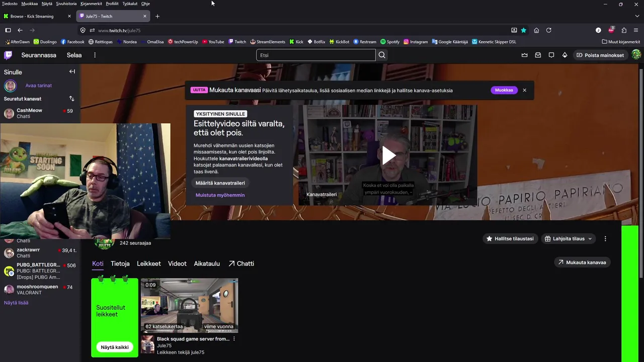This screenshot has width=644, height=362.
Task: Open the Sivuhistoria menu
Action: tap(66, 4)
